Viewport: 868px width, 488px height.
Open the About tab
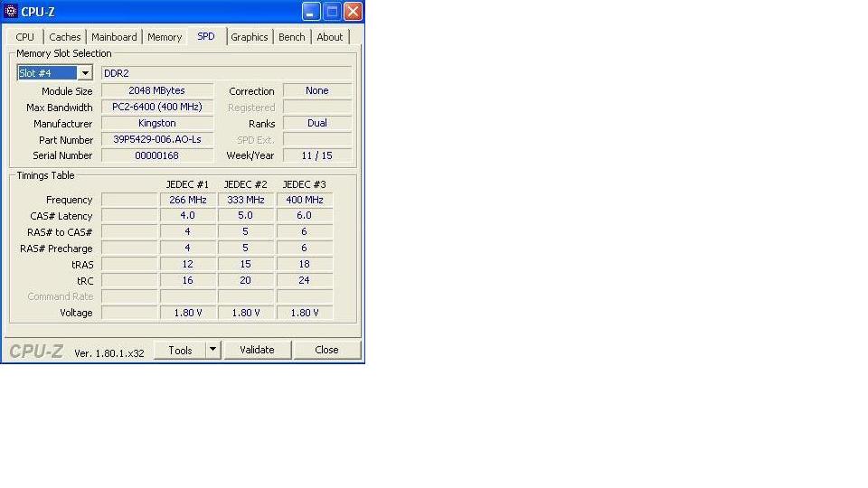[329, 37]
